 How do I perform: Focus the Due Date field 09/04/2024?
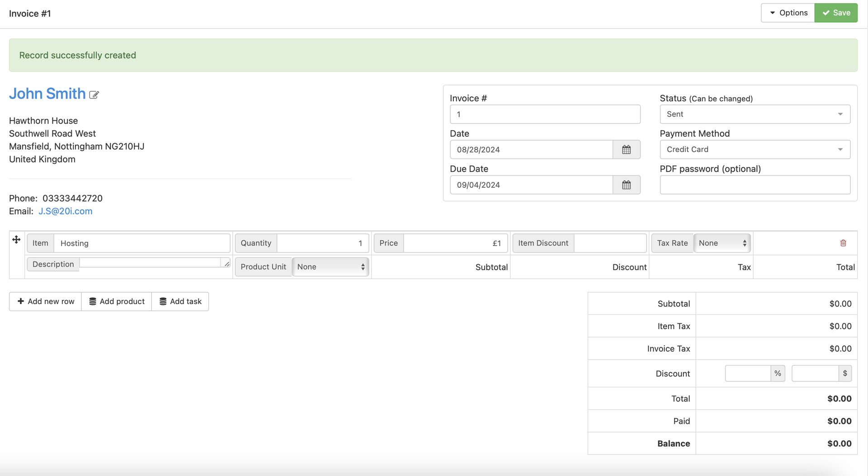[x=532, y=185]
